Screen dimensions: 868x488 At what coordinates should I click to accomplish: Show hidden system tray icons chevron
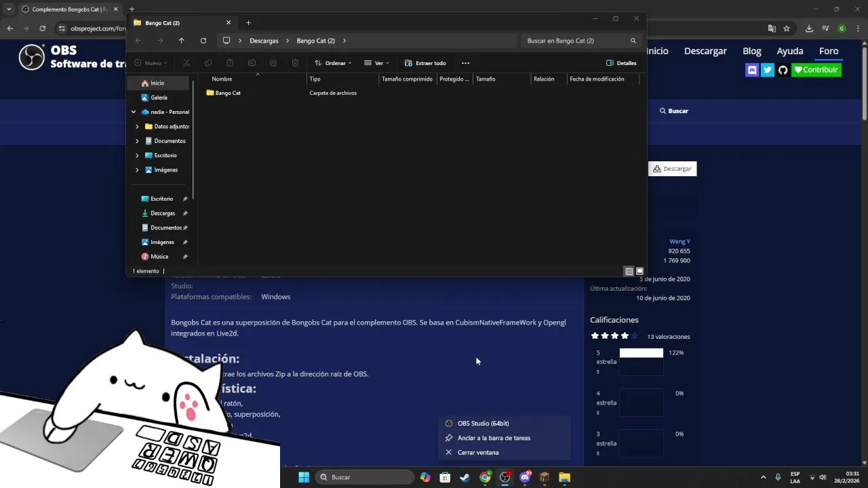point(763,477)
